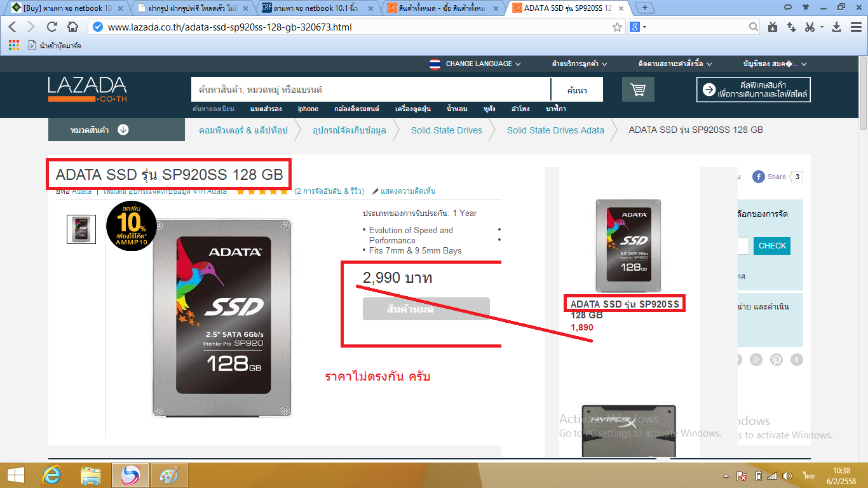Switch to the ฝากรูป ฝากรูปฟรี tab
The height and width of the screenshot is (488, 868).
pyautogui.click(x=192, y=8)
